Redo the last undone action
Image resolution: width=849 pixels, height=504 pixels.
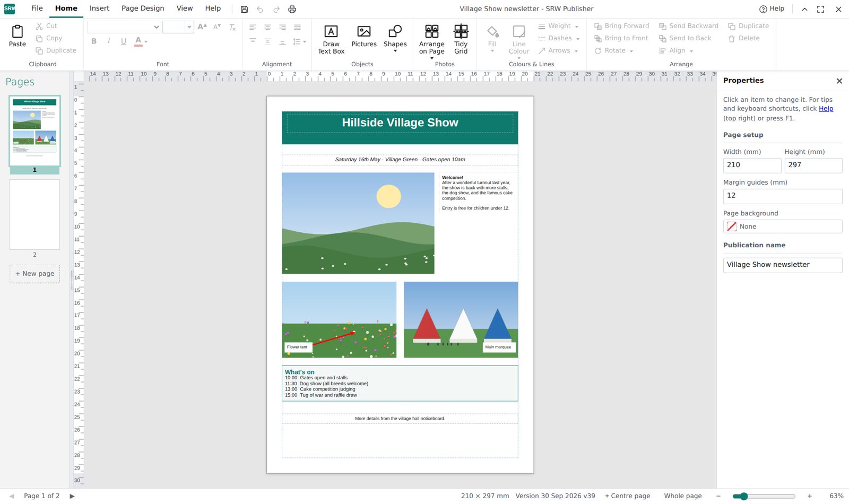[x=276, y=9]
